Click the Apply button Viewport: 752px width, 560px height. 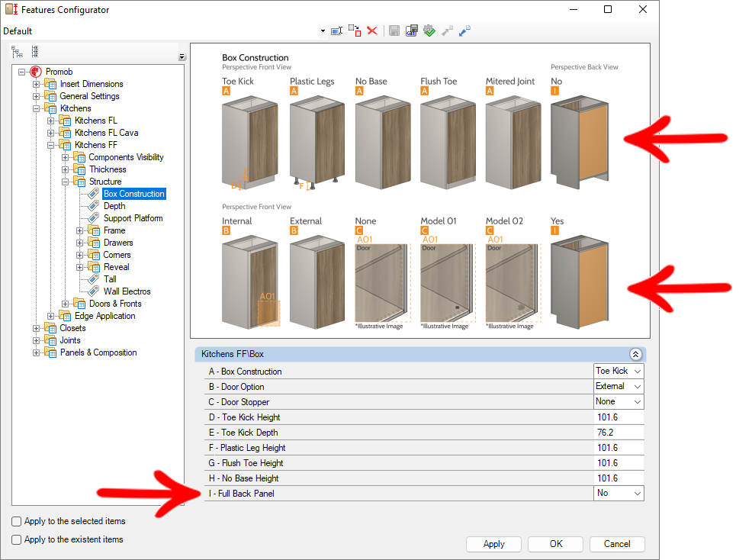pyautogui.click(x=494, y=544)
